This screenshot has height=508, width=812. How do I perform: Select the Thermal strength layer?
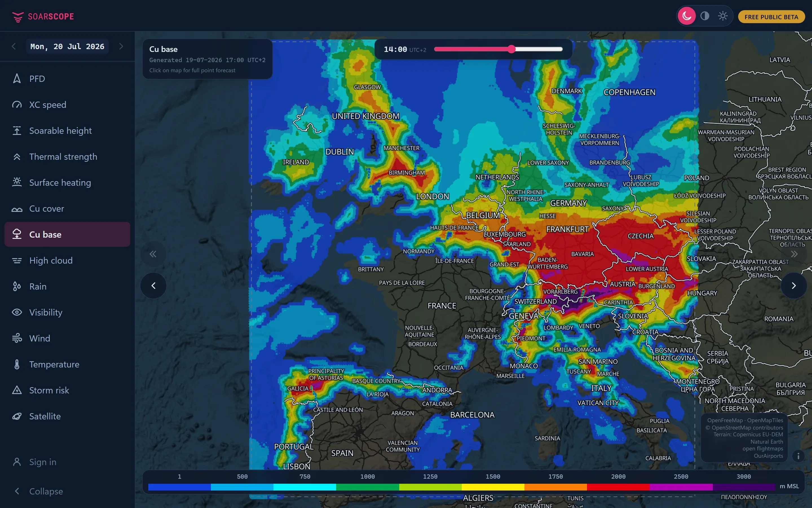coord(67,157)
